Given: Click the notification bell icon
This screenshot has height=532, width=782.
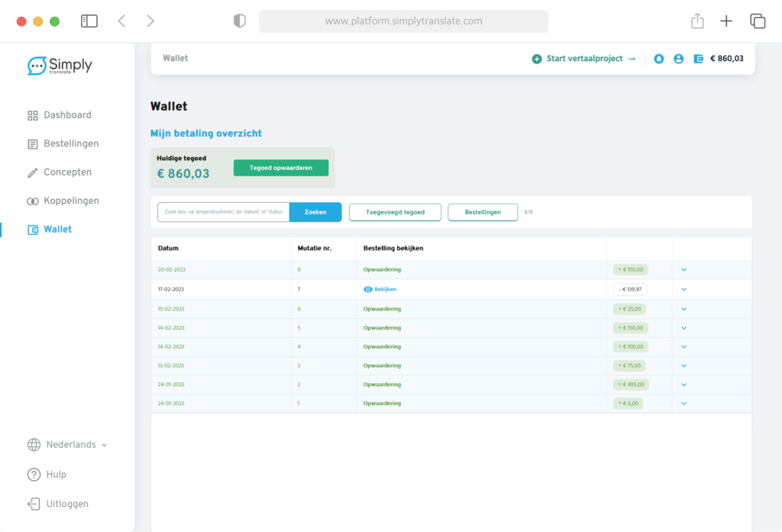Looking at the screenshot, I should coord(659,59).
